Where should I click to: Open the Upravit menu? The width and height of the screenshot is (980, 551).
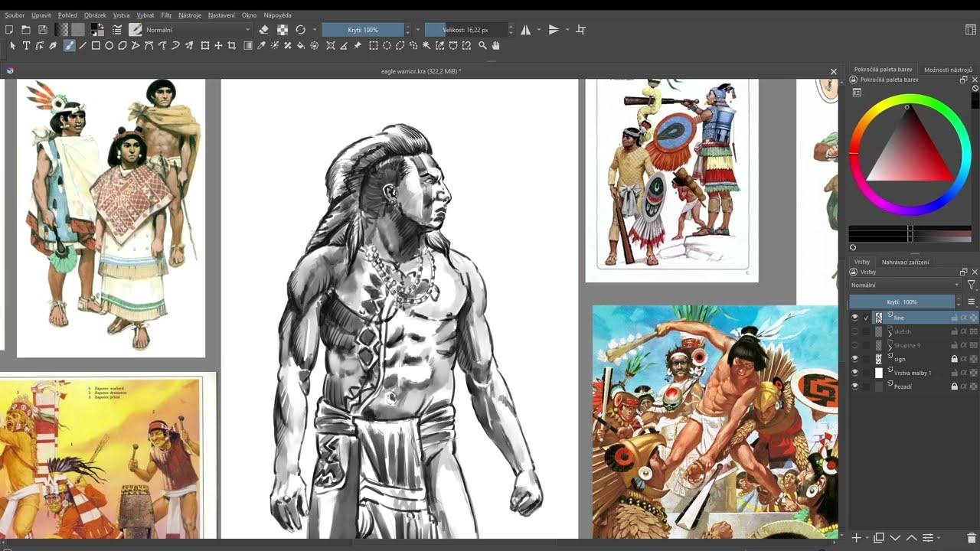[41, 15]
